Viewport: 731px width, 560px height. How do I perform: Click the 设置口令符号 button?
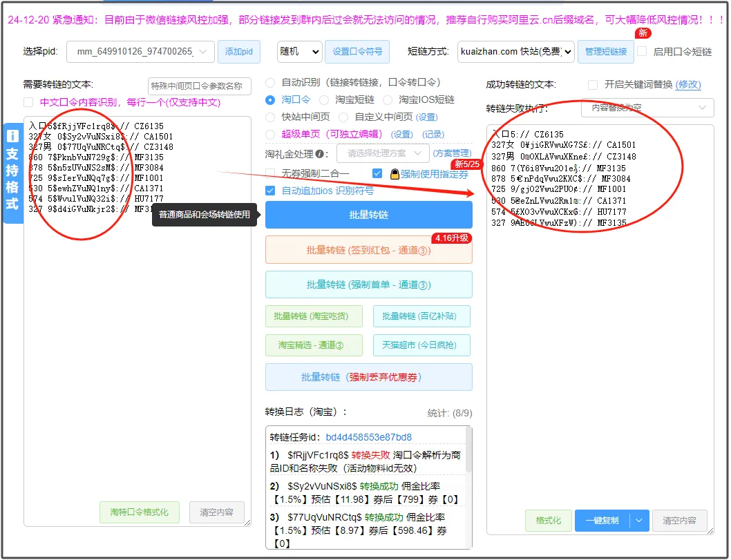tap(357, 51)
